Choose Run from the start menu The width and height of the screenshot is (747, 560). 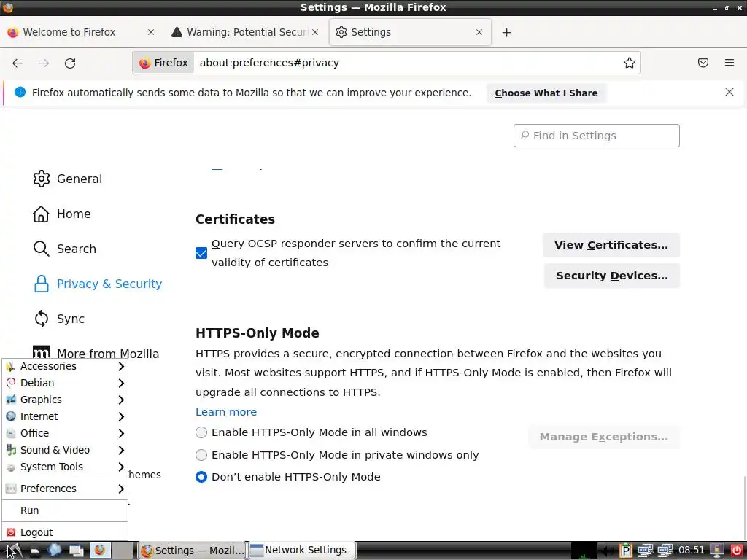coord(65,510)
